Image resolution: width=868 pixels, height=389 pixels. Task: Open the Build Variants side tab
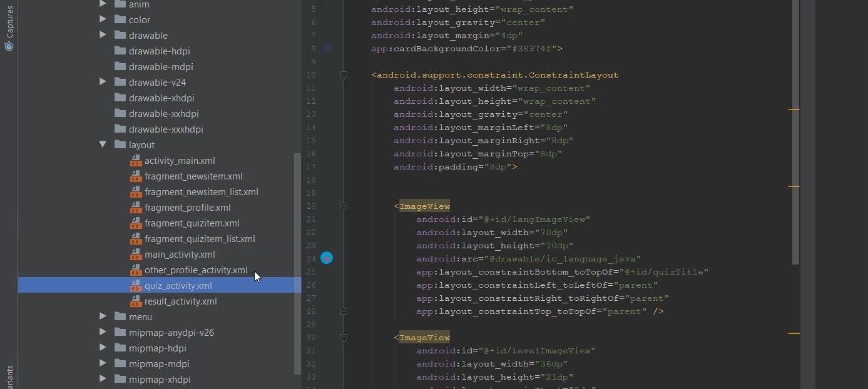pyautogui.click(x=9, y=378)
